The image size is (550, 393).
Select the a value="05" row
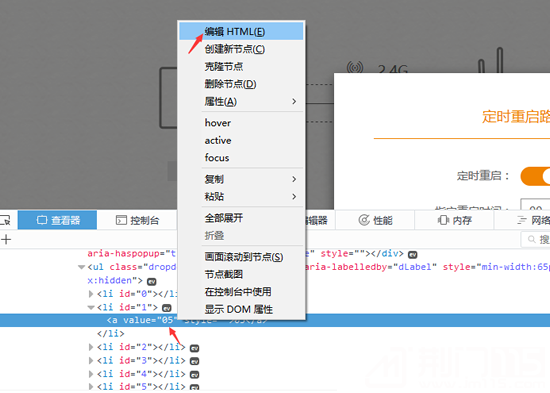pyautogui.click(x=275, y=320)
